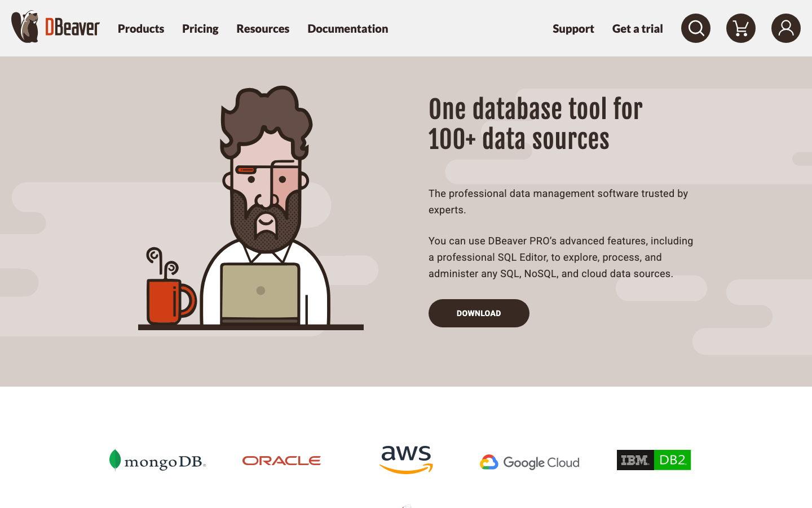Click the Get a trial link

[x=637, y=29]
